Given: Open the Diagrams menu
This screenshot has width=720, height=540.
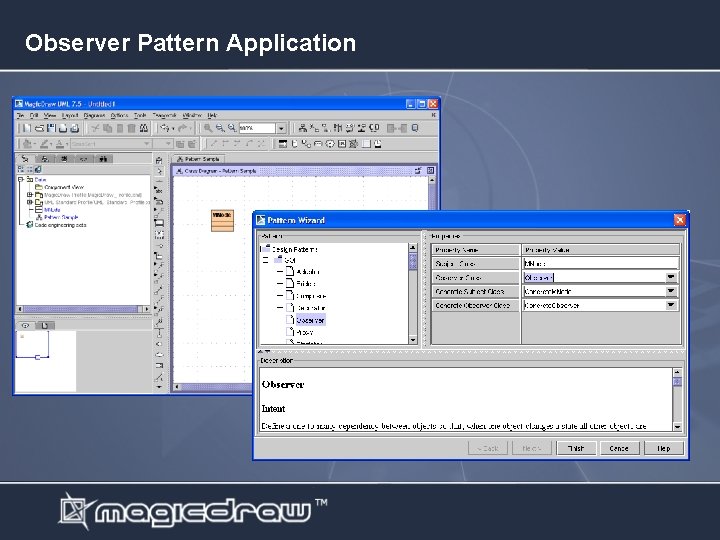Looking at the screenshot, I should (x=95, y=115).
